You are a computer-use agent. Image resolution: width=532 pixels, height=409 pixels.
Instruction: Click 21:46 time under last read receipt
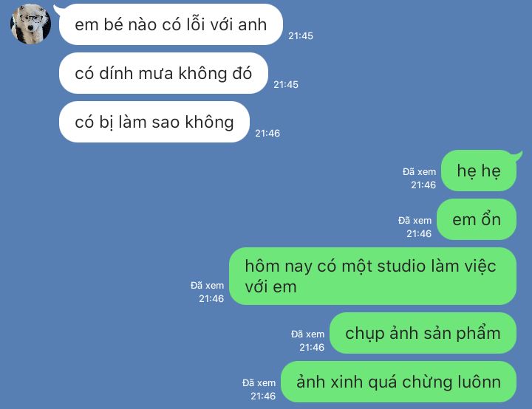pos(263,396)
